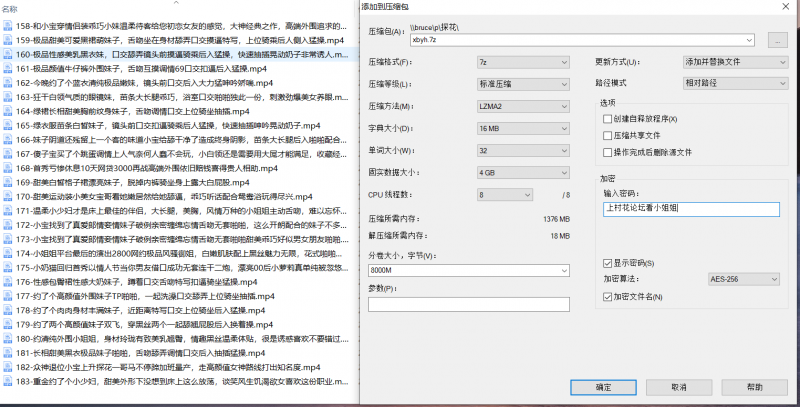This screenshot has width=800, height=407.
Task: Select the mp4 icon of file 175
Action: pyautogui.click(x=8, y=268)
